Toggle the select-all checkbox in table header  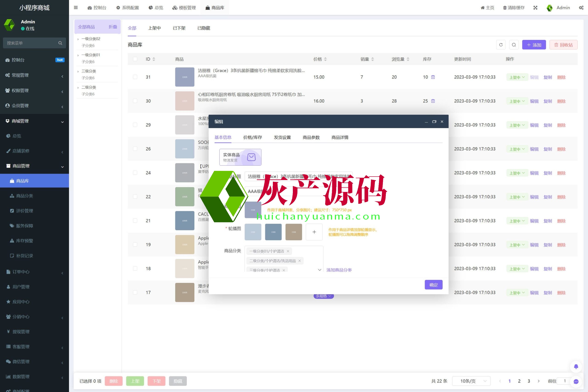(135, 59)
